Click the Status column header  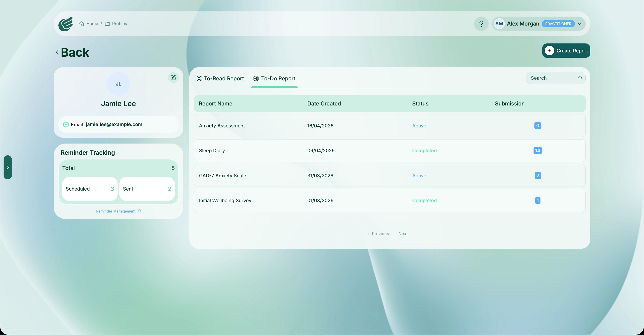point(420,104)
